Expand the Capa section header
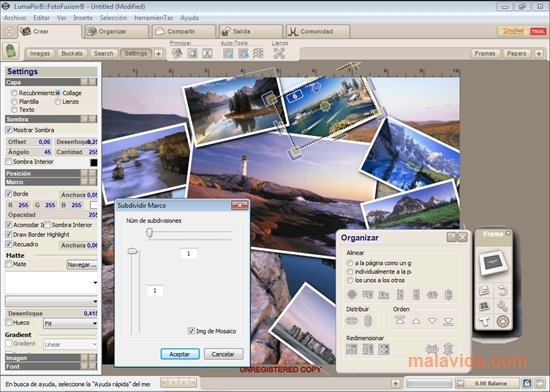 (51, 82)
